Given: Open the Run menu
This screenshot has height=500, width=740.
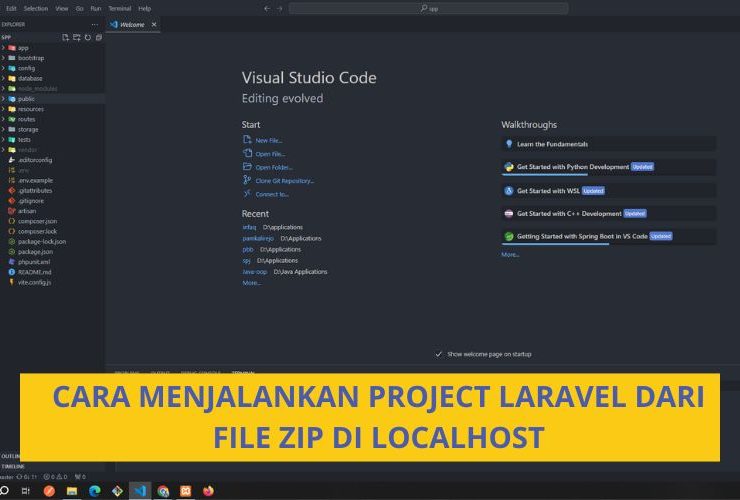Looking at the screenshot, I should 96,8.
